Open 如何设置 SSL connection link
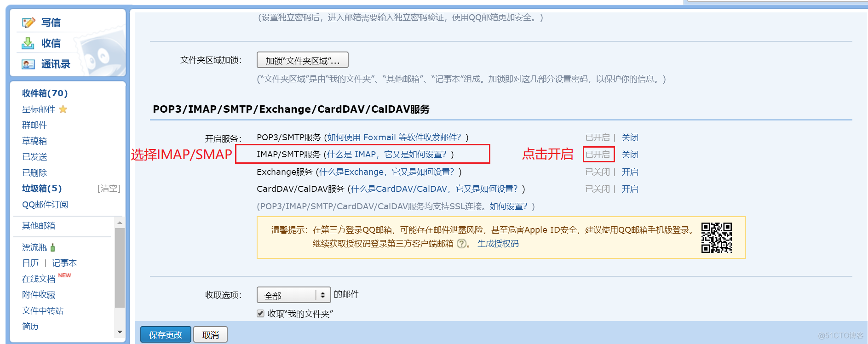The height and width of the screenshot is (344, 868). [x=508, y=206]
